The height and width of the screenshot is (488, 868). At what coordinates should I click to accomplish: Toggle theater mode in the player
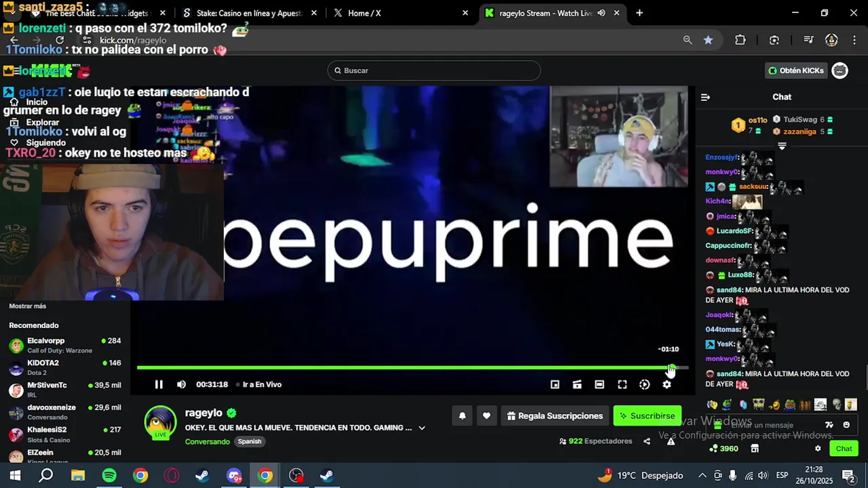(x=599, y=384)
